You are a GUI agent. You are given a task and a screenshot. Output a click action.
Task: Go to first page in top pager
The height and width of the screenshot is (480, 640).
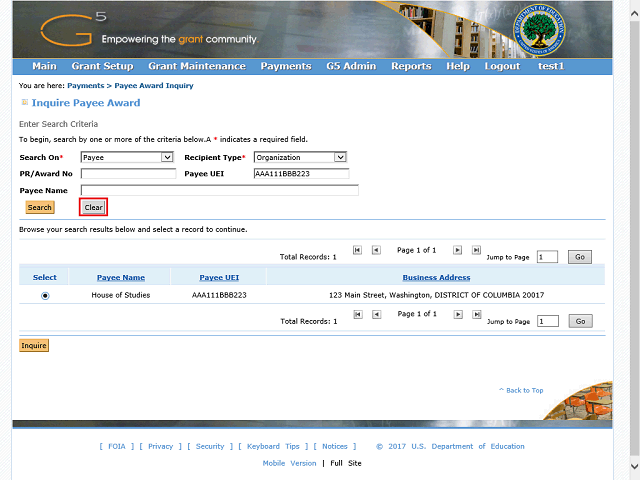pyautogui.click(x=357, y=250)
